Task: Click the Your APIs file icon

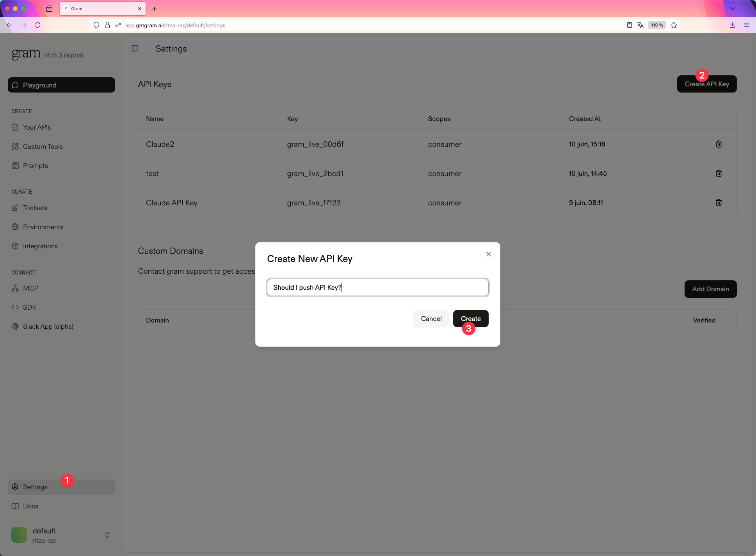Action: 15,127
